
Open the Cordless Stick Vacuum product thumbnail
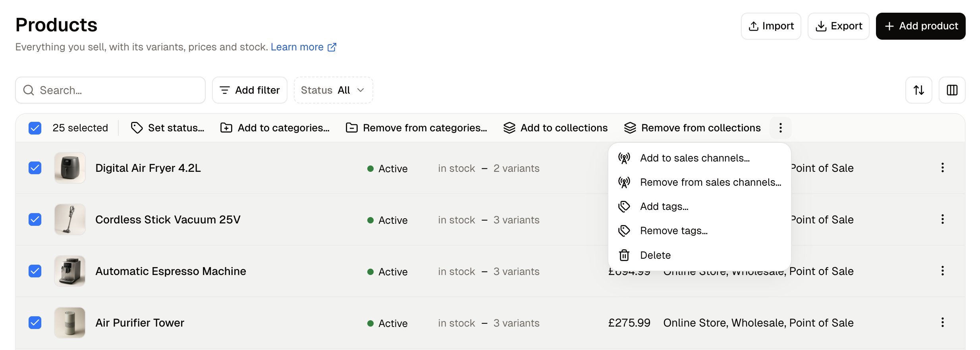[70, 219]
